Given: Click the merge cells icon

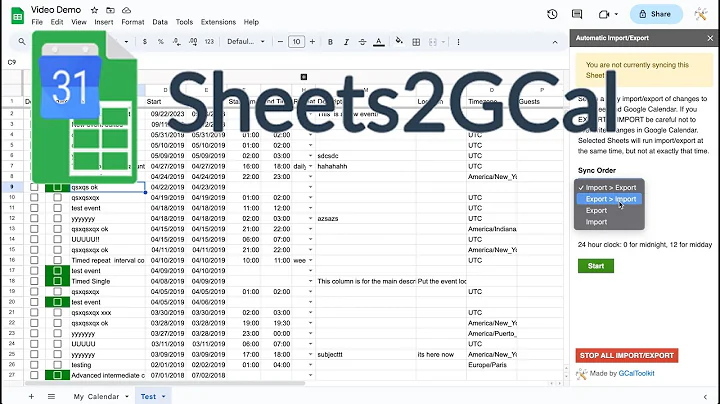Looking at the screenshot, I should coord(433,42).
